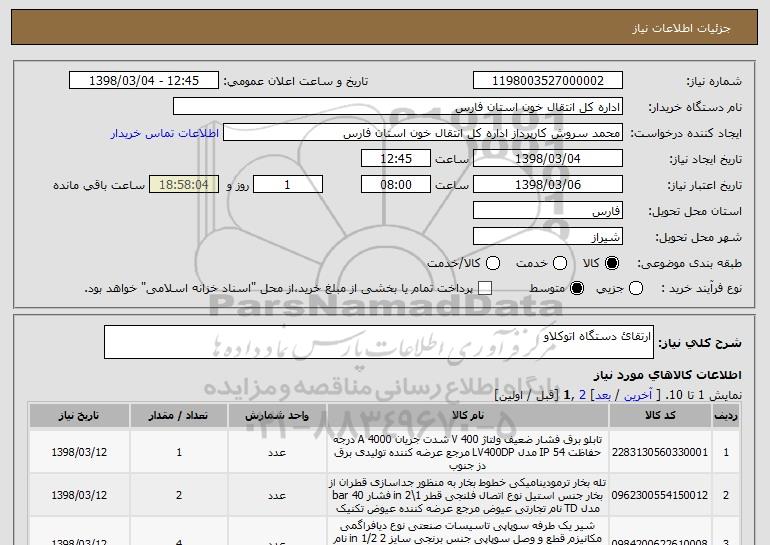Click the تابلو برق فشار ضعیف product name
The image size is (770, 545).
pyautogui.click(x=468, y=452)
